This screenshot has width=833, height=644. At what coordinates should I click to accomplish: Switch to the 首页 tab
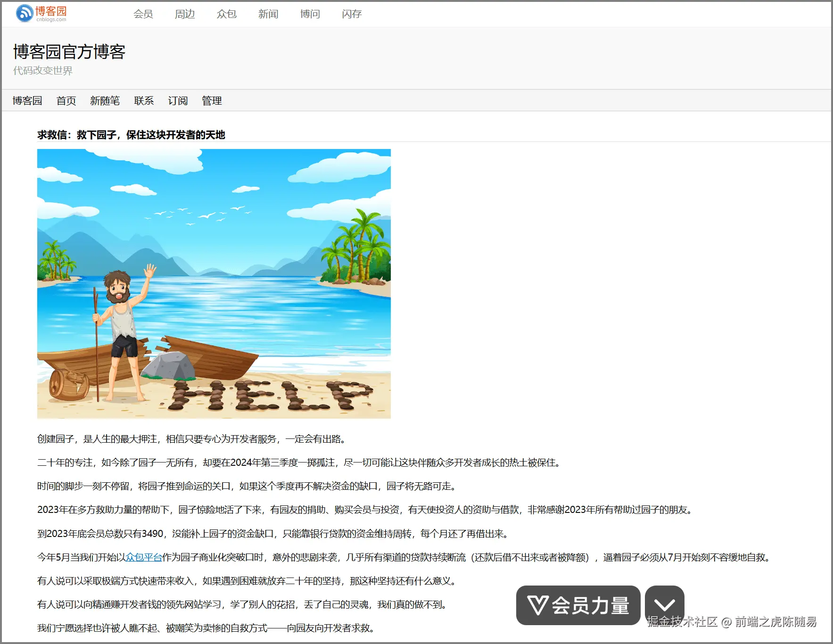[66, 100]
